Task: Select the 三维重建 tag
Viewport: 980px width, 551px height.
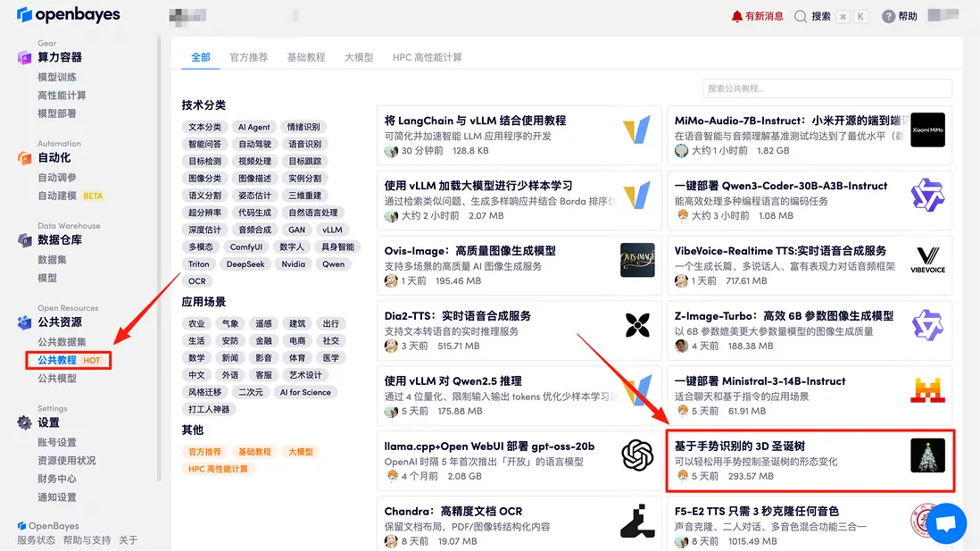Action: tap(304, 196)
